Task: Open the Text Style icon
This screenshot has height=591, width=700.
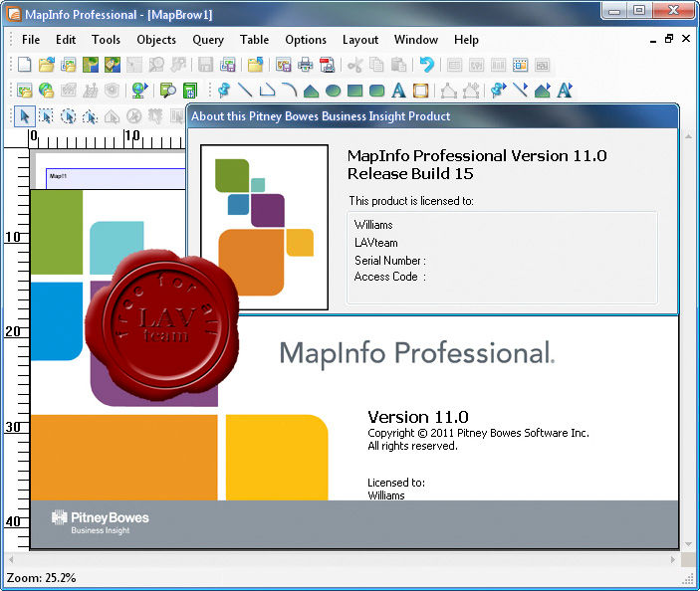Action: (x=565, y=91)
